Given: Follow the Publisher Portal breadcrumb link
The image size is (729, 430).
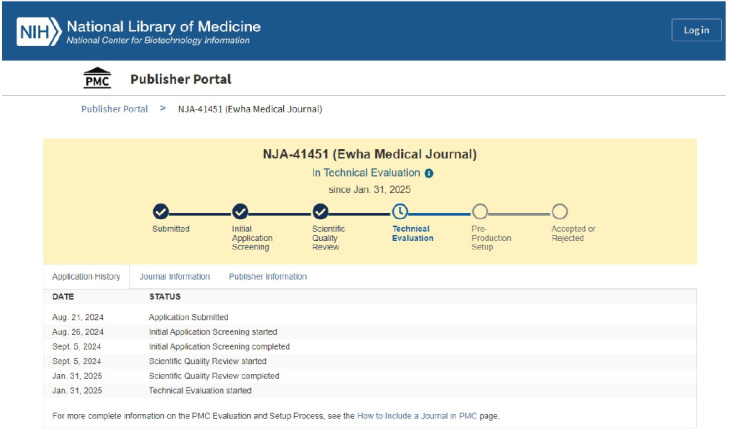Looking at the screenshot, I should coord(114,109).
